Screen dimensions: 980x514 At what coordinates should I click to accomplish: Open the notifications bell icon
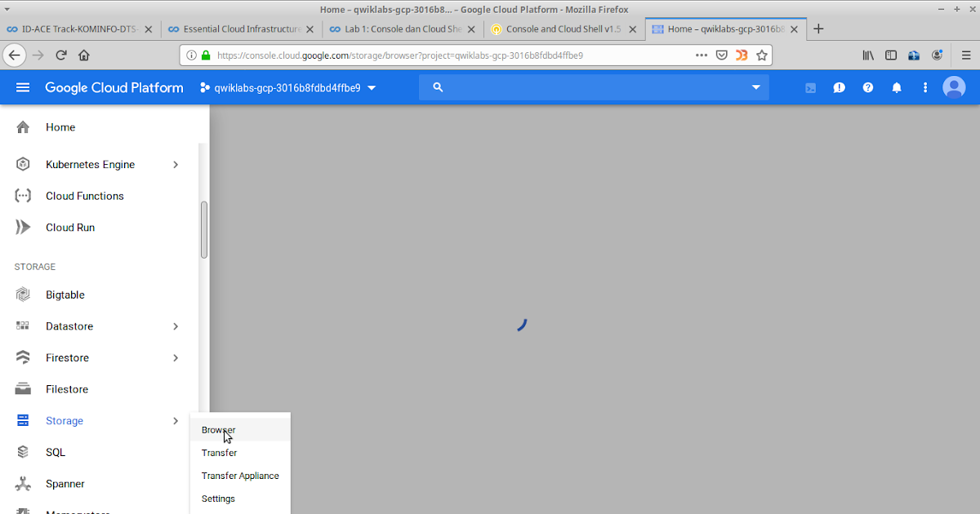(x=896, y=87)
